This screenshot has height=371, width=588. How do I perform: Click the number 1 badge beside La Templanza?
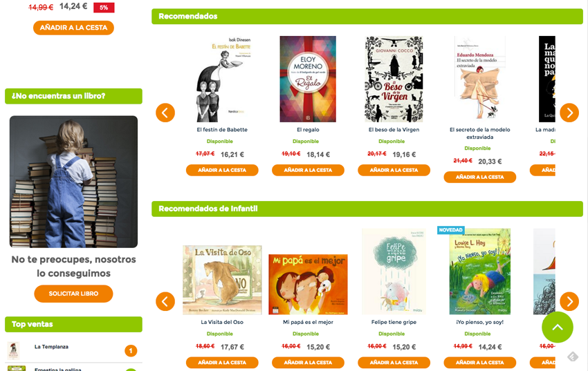131,351
